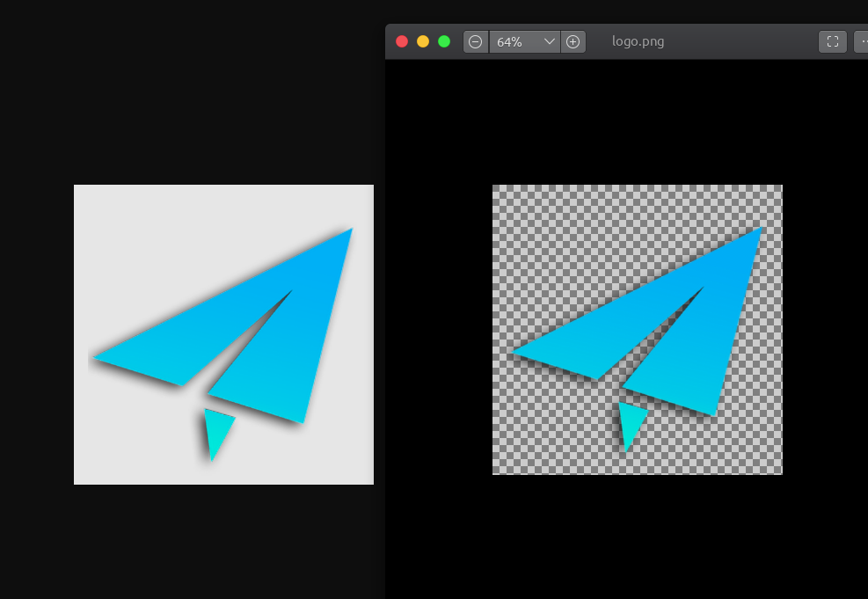Open the more options ellipsis button
The width and height of the screenshot is (868, 599).
[x=862, y=41]
